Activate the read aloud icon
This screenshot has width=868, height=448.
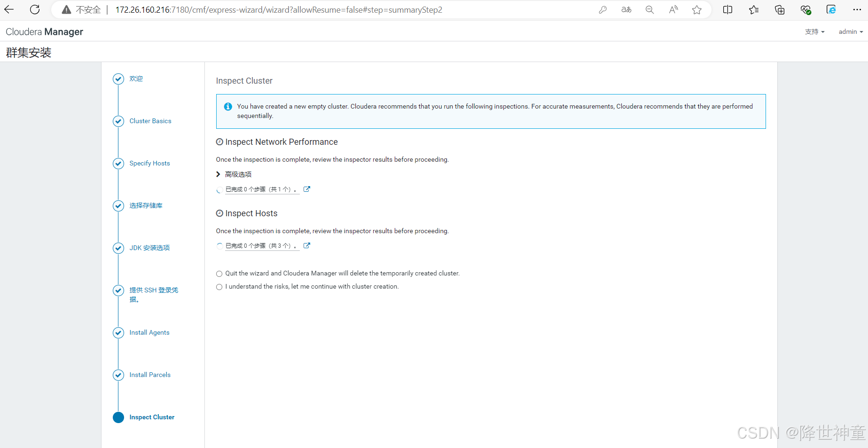tap(673, 10)
